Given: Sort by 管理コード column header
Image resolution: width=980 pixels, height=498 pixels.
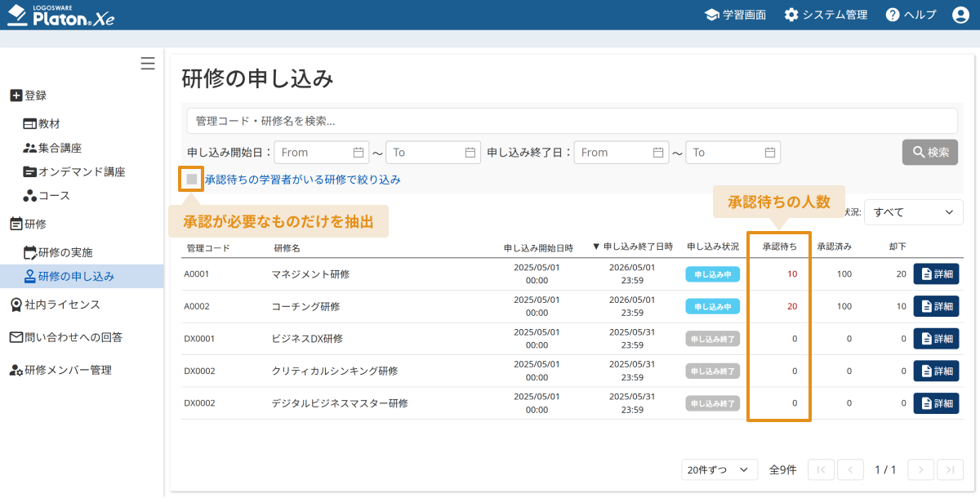Looking at the screenshot, I should [208, 247].
